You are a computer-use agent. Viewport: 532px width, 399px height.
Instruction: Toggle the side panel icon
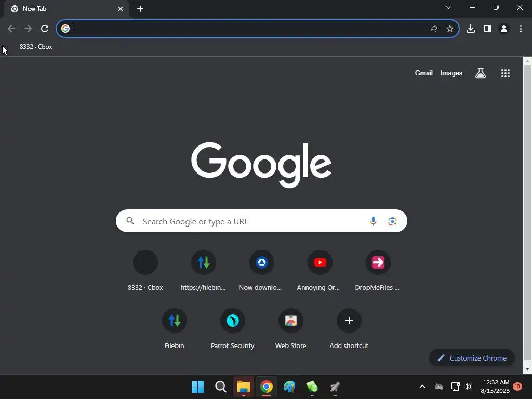click(x=487, y=29)
